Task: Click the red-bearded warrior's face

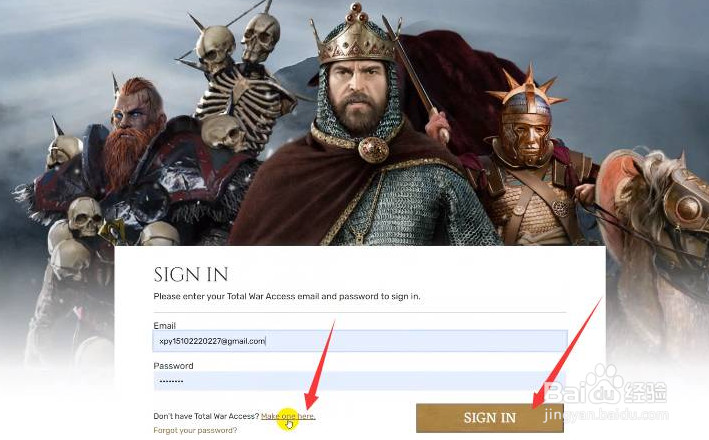Action: 136,112
